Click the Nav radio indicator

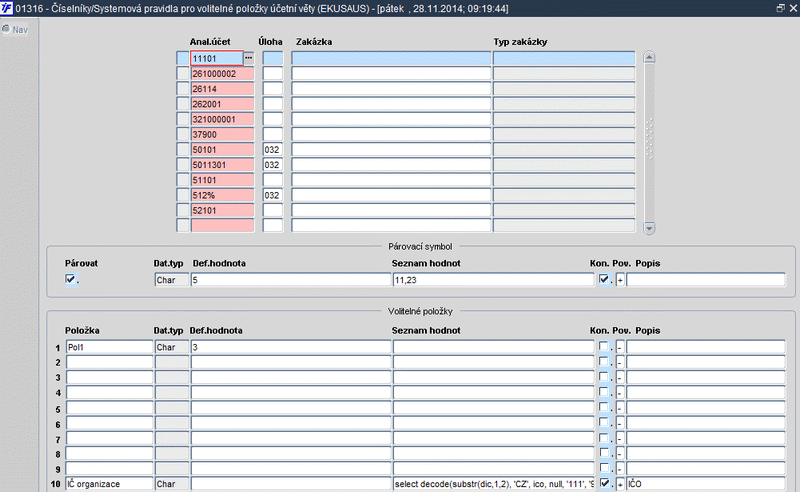pyautogui.click(x=6, y=29)
